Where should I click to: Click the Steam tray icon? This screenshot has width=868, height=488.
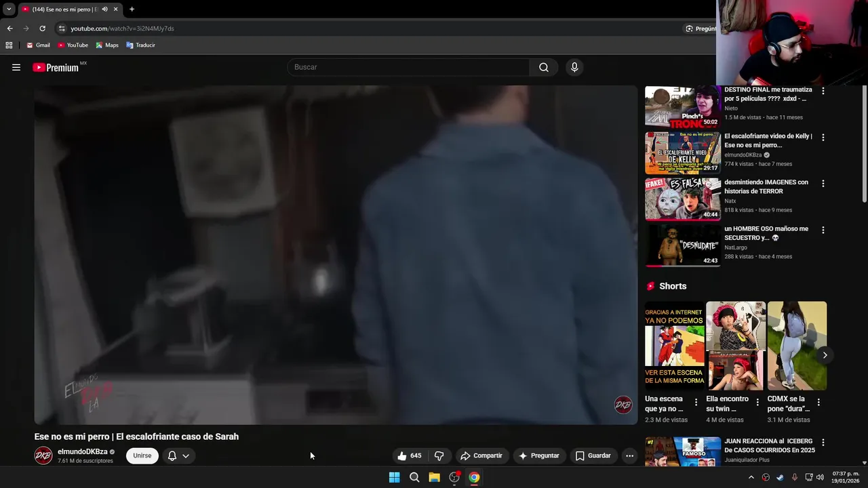pos(780,477)
